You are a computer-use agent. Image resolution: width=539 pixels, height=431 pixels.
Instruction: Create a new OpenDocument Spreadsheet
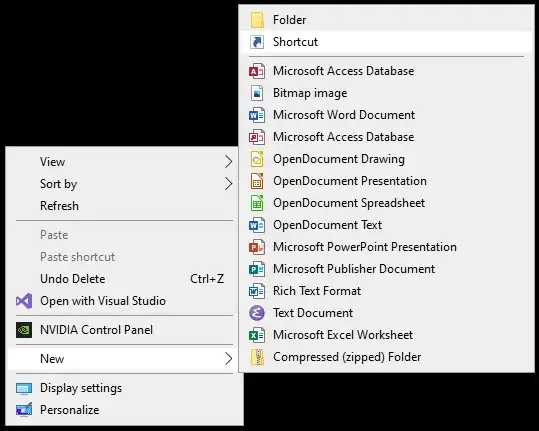click(386, 203)
